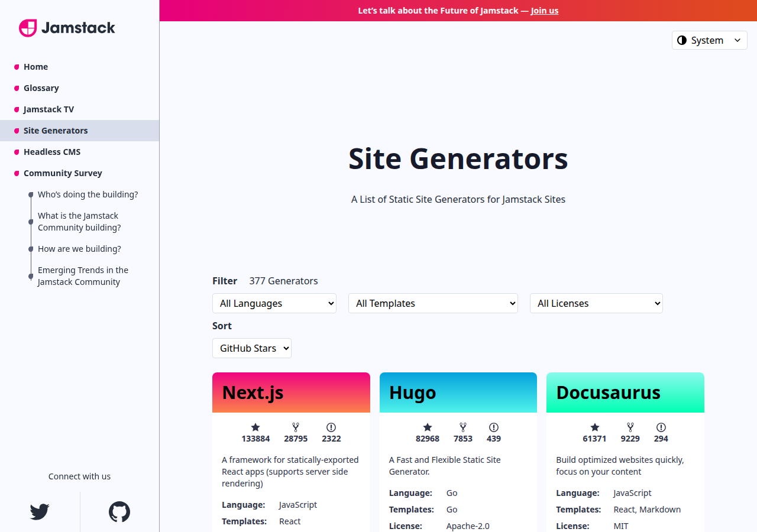Click the star icon on Next.js card
This screenshot has height=532, width=757.
(x=255, y=427)
